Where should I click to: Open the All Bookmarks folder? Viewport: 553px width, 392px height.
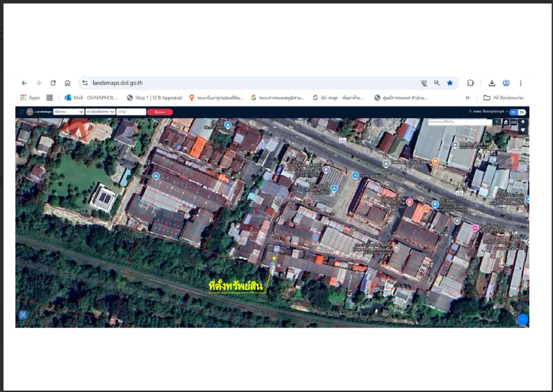[504, 97]
